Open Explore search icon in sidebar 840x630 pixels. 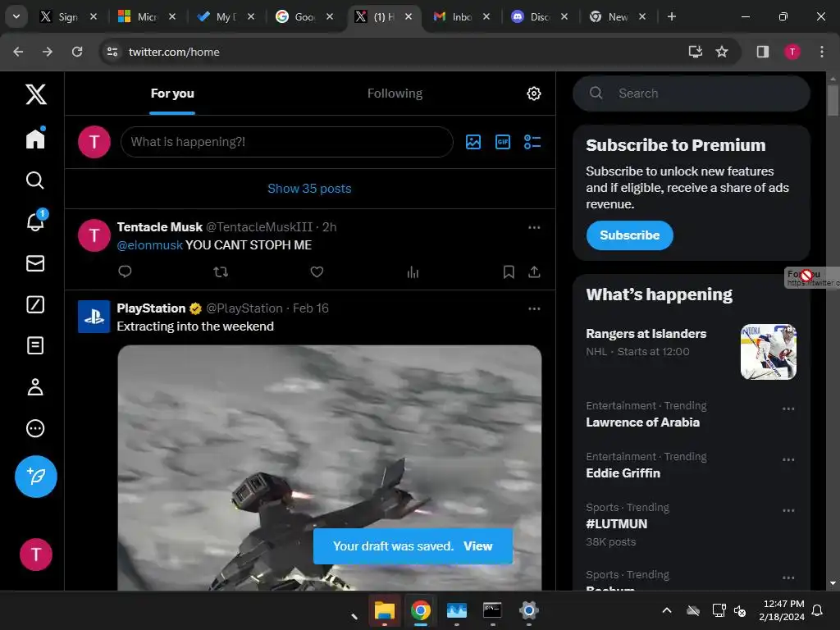tap(35, 180)
